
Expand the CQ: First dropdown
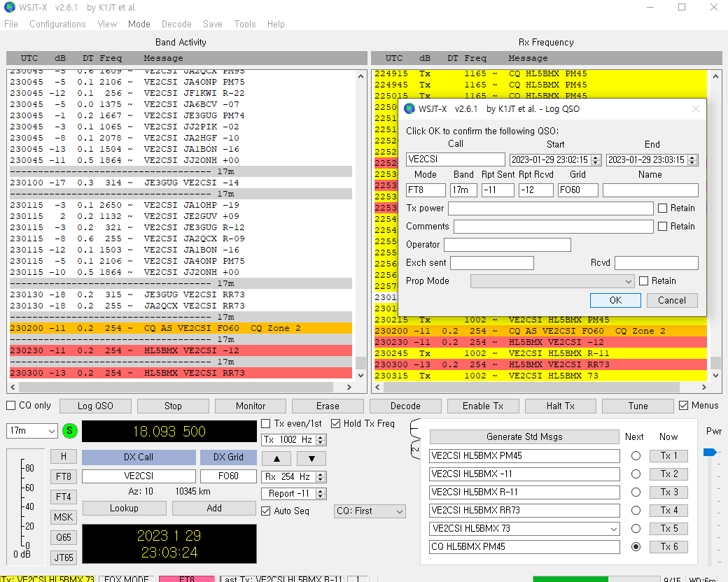coord(370,511)
